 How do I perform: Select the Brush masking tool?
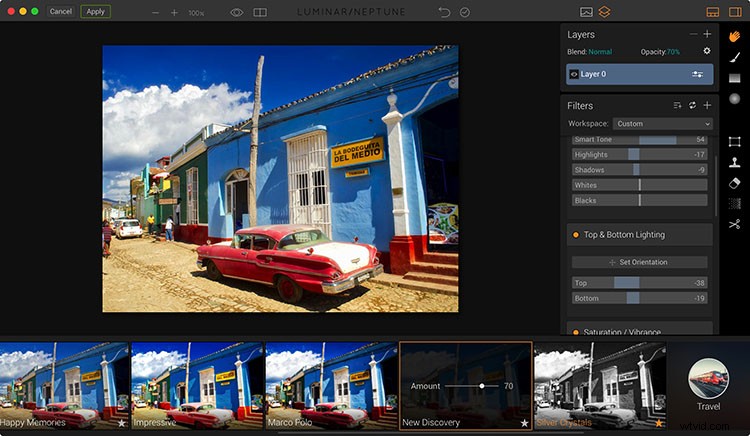[x=735, y=57]
